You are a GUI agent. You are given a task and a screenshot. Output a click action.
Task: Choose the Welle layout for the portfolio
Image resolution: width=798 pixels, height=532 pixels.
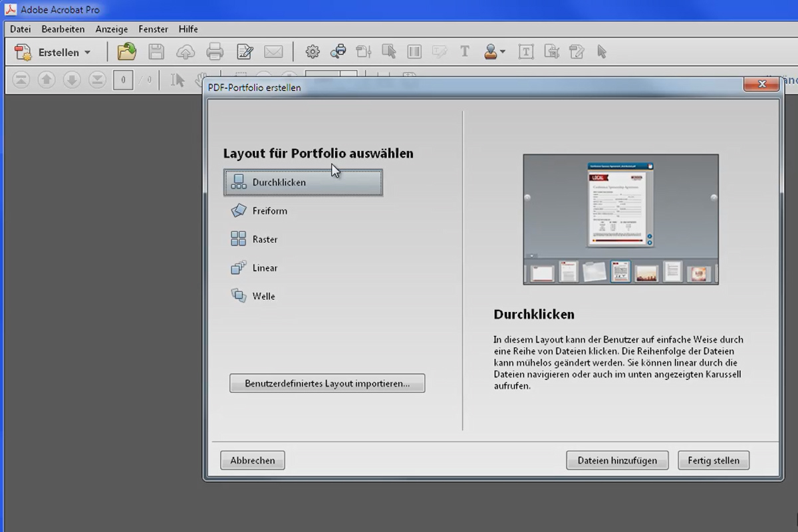(x=262, y=296)
